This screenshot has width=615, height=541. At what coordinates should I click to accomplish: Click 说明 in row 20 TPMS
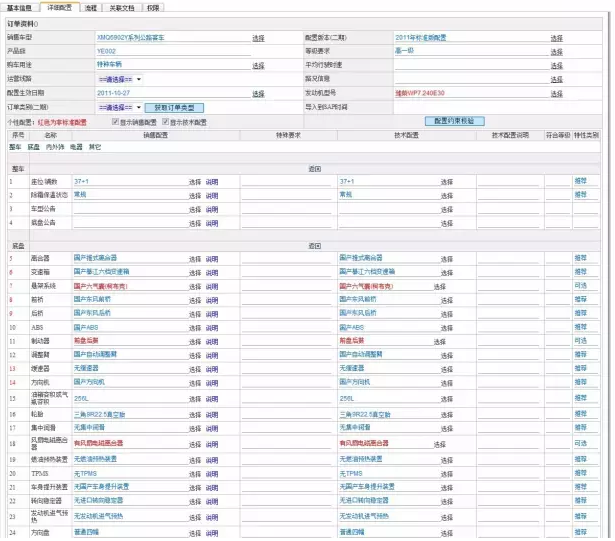212,474
